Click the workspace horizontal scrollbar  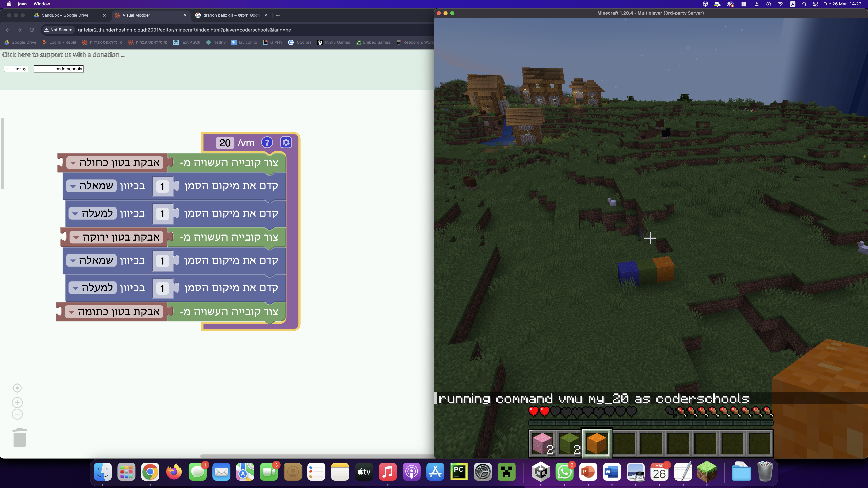point(317,456)
